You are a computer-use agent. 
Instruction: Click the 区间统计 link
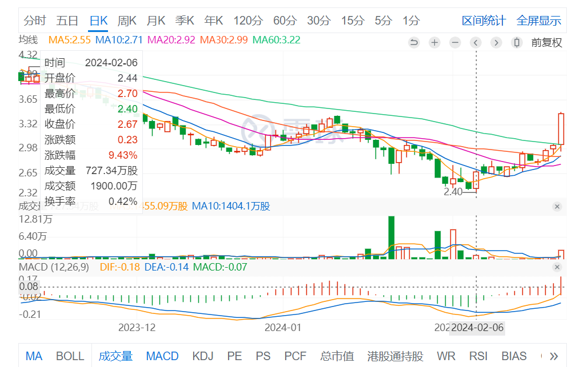tap(483, 21)
